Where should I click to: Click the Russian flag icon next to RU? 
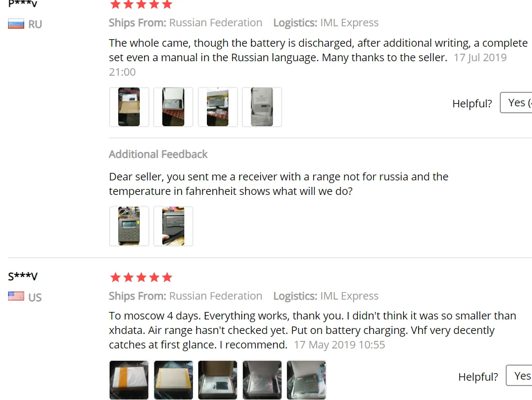click(x=16, y=24)
